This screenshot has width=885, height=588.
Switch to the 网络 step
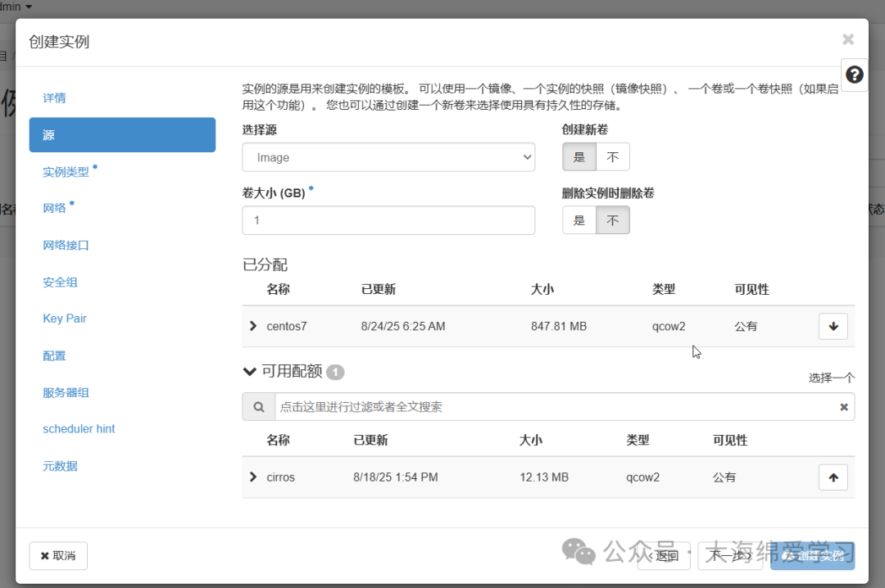point(52,208)
